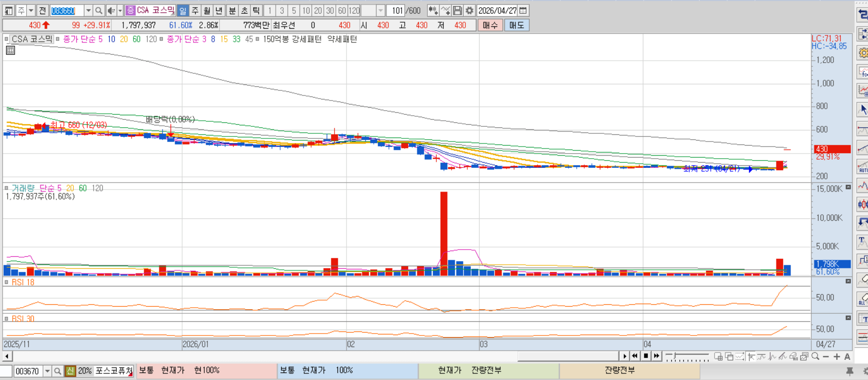Click the add indicator icon beside 600
868x380 pixels.
pyautogui.click(x=433, y=10)
